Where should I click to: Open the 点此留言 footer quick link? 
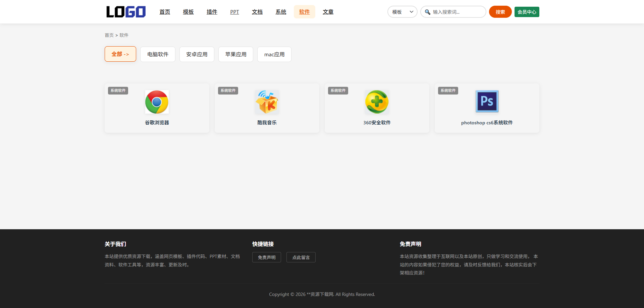click(x=301, y=257)
